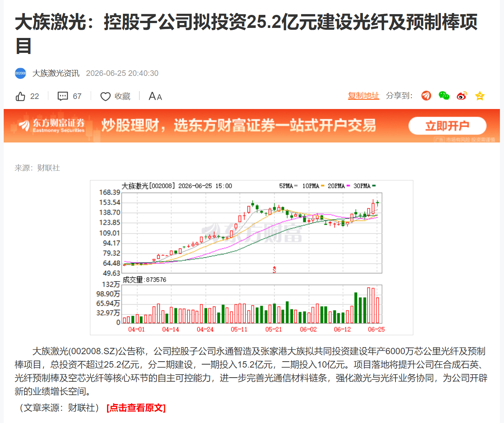Click the heart favorite icon
Screen dimensions: 504x423
tap(106, 96)
